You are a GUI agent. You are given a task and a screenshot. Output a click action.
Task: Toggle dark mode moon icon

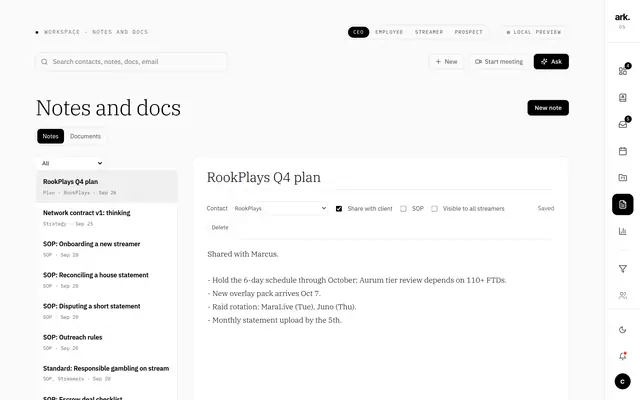tap(622, 329)
